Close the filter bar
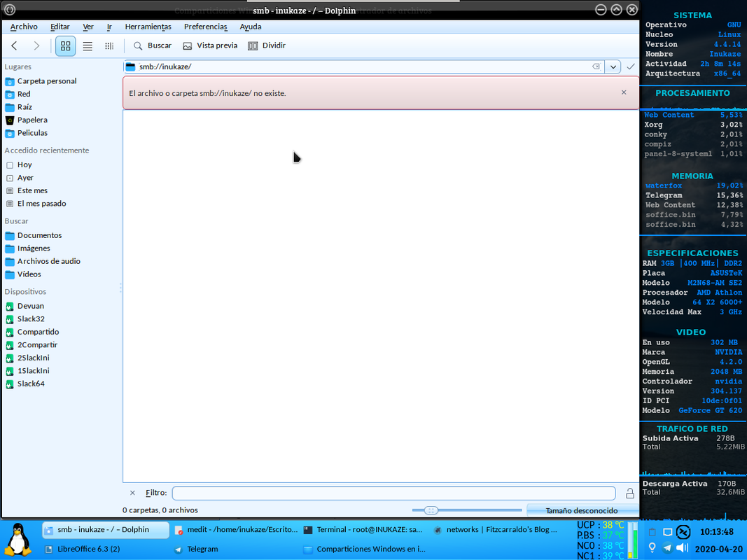This screenshot has width=747, height=560. (132, 493)
